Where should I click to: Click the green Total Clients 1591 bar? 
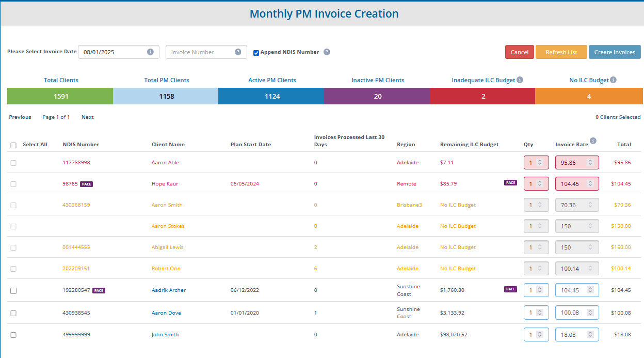[60, 96]
